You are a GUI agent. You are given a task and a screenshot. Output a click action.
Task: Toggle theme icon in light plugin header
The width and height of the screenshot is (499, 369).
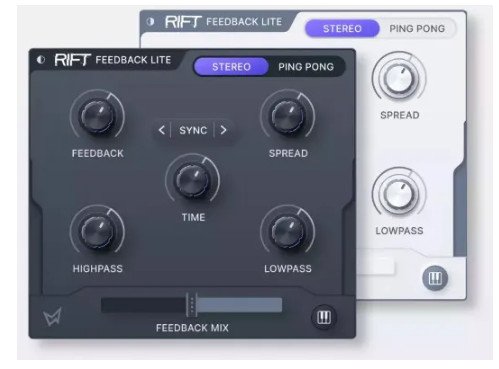(150, 22)
